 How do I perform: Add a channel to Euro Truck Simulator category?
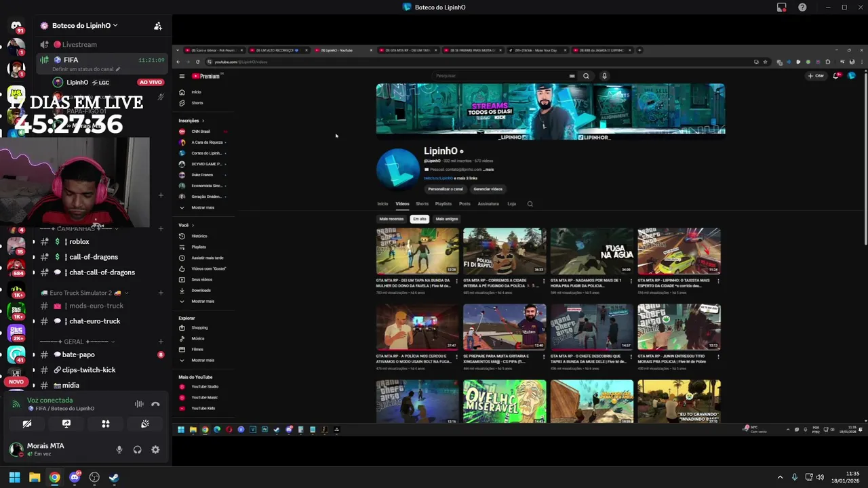(x=161, y=293)
